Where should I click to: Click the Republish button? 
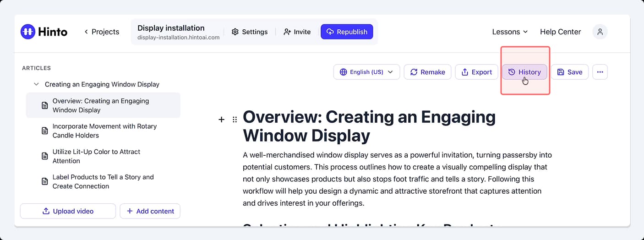coord(347,32)
